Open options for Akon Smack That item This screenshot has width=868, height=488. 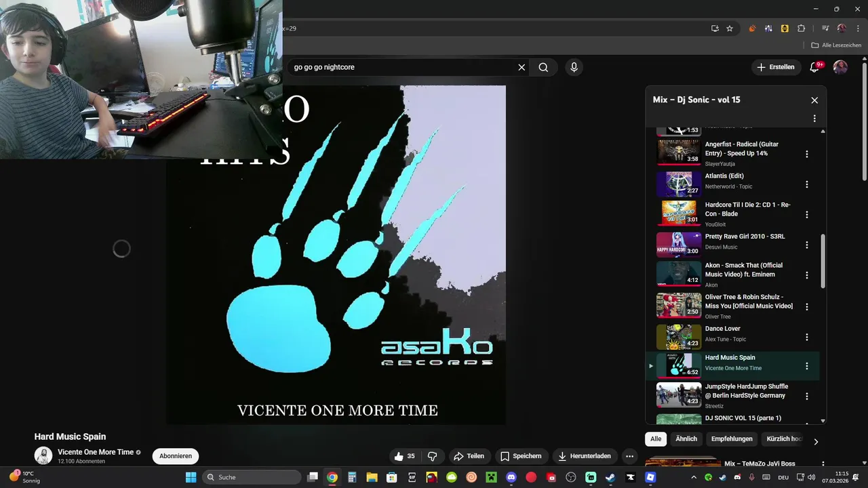(807, 275)
